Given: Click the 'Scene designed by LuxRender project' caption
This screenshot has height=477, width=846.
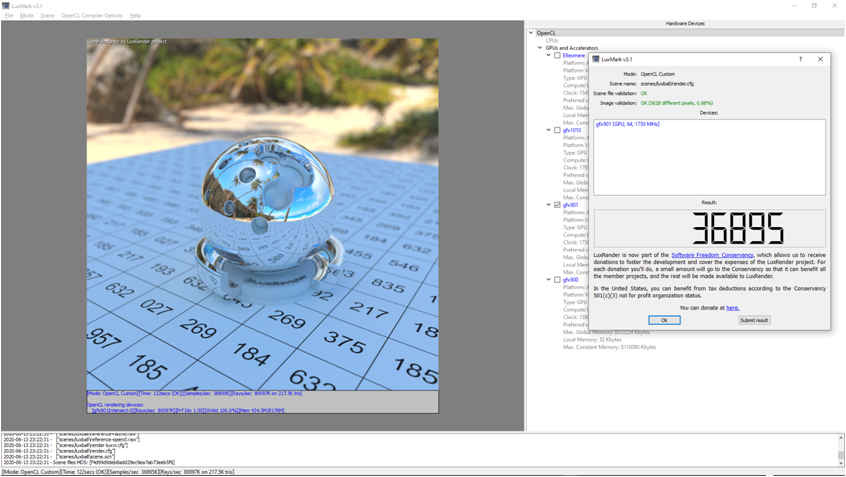Looking at the screenshot, I should point(127,42).
